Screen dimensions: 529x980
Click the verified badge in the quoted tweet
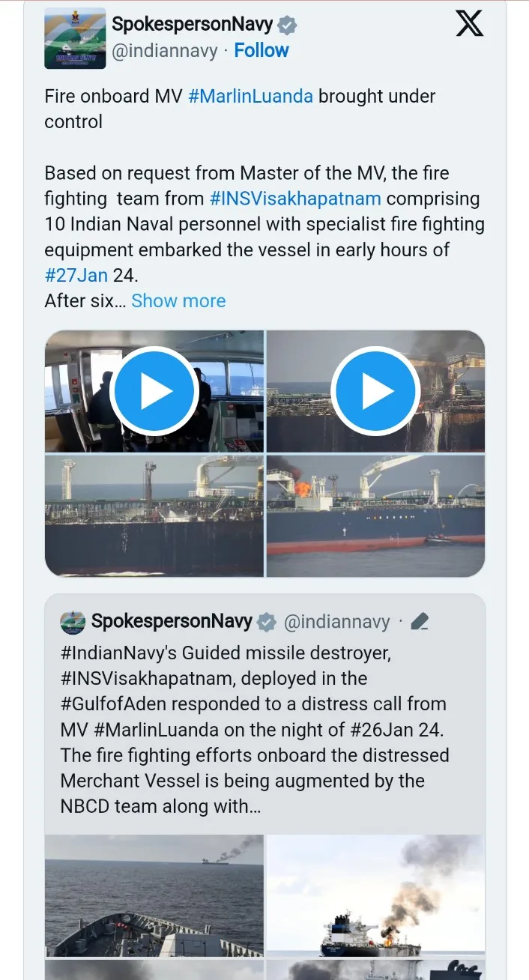(x=266, y=622)
